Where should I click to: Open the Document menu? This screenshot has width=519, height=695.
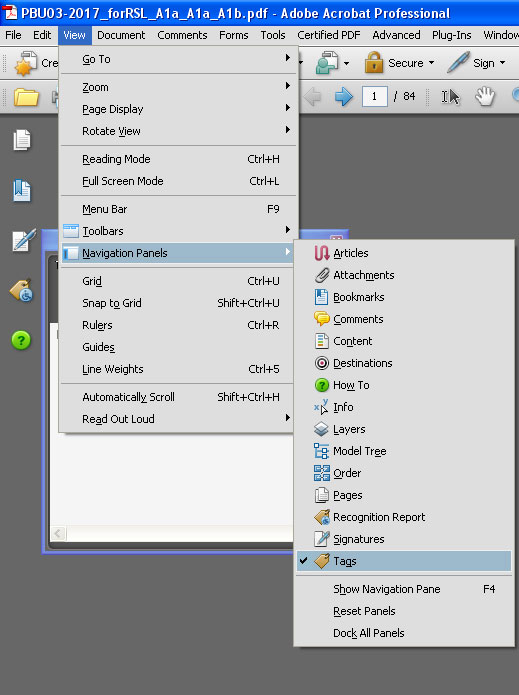121,35
